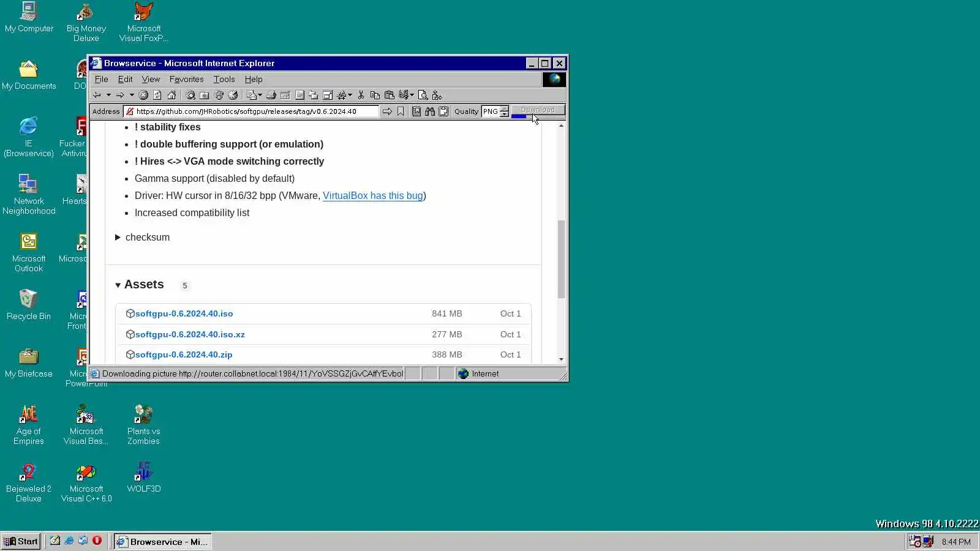Select the WOLF3D desktop icon
Image resolution: width=980 pixels, height=551 pixels.
pyautogui.click(x=143, y=478)
